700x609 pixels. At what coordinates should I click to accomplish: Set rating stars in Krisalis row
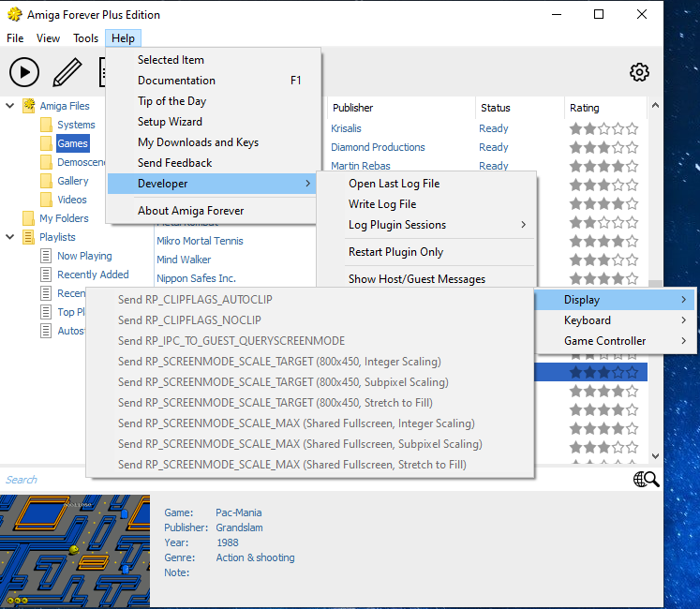click(603, 129)
